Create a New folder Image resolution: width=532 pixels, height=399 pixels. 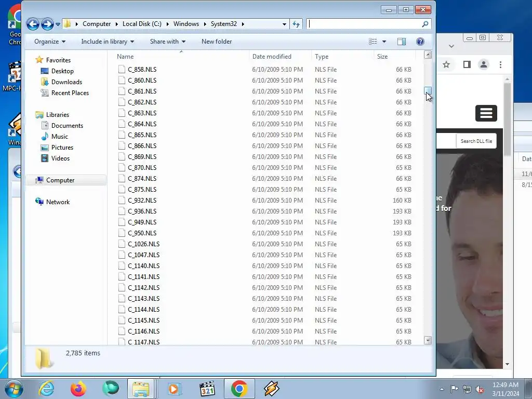pyautogui.click(x=217, y=42)
